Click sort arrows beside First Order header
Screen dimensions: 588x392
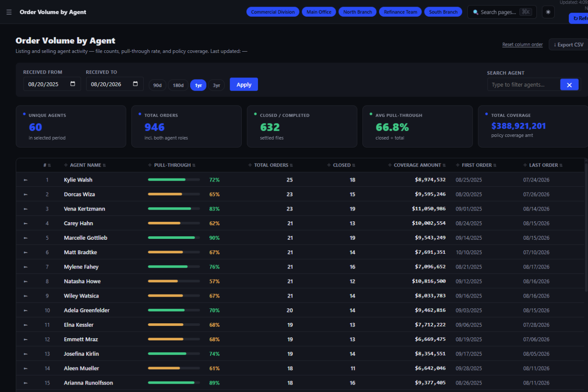[495, 165]
